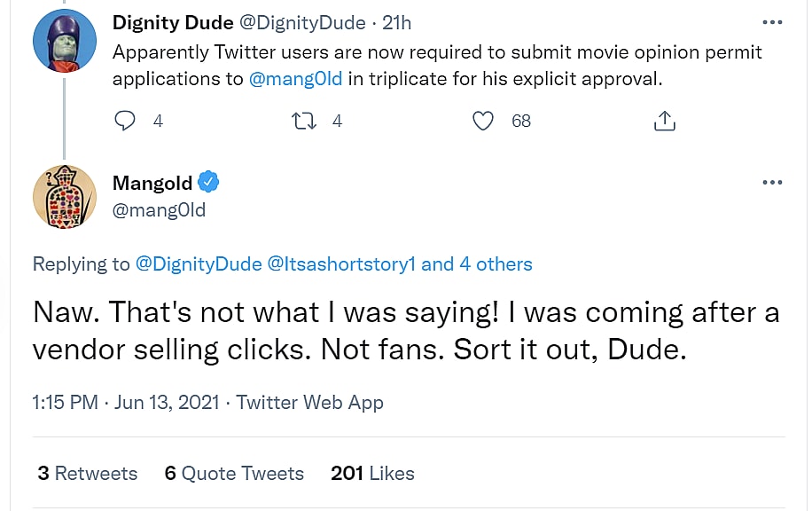812x511 pixels.
Task: Click the Twitter Web App source label
Action: click(x=309, y=402)
